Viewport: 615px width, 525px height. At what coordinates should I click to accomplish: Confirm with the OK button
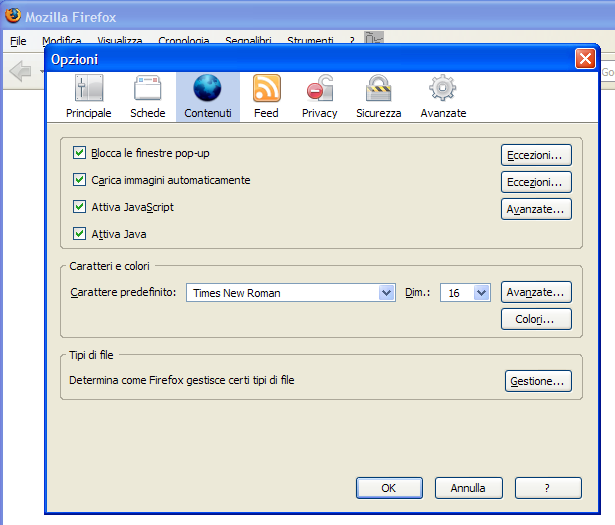[x=389, y=488]
